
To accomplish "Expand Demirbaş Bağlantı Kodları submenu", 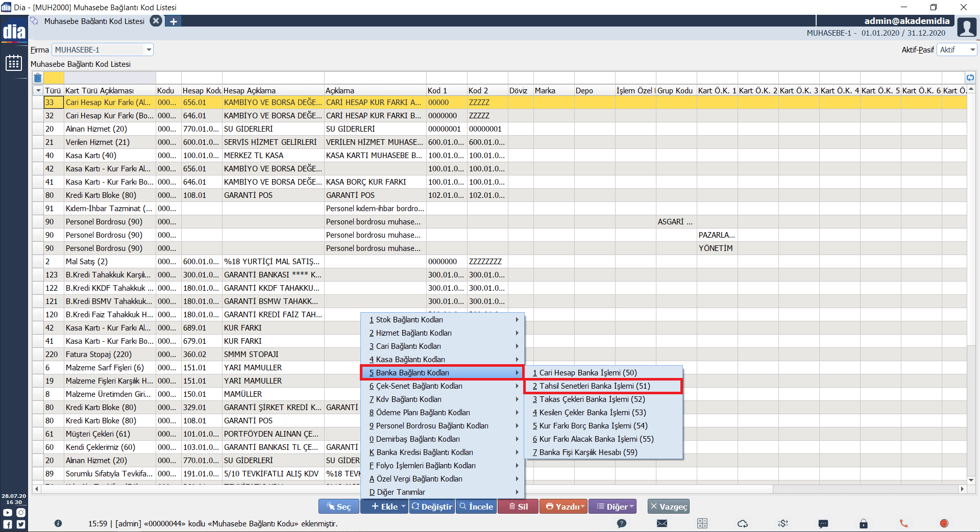I will pos(443,439).
